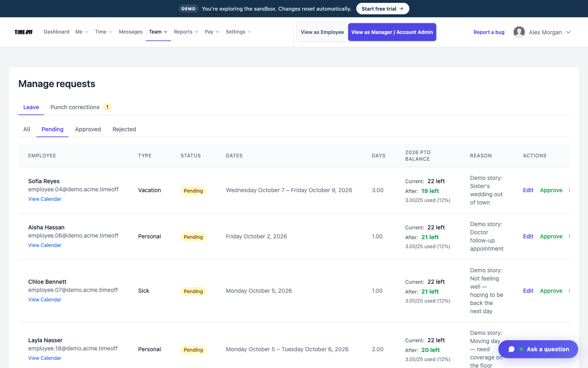
Task: View Chloe Bennett's calendar
Action: point(45,300)
